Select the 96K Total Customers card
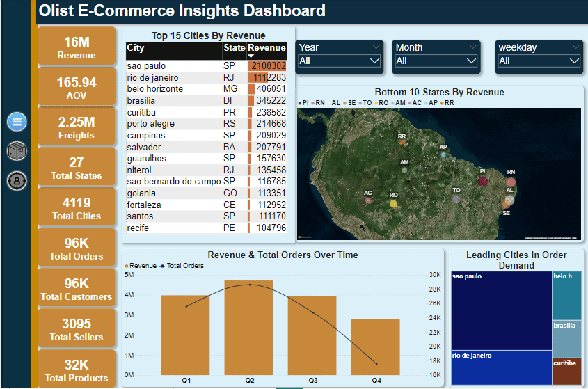This screenshot has height=389, width=588. (77, 288)
